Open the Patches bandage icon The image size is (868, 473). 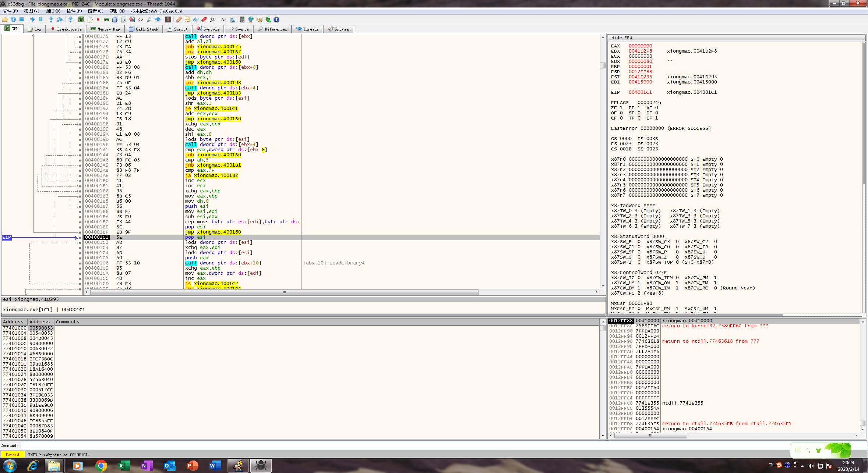179,19
